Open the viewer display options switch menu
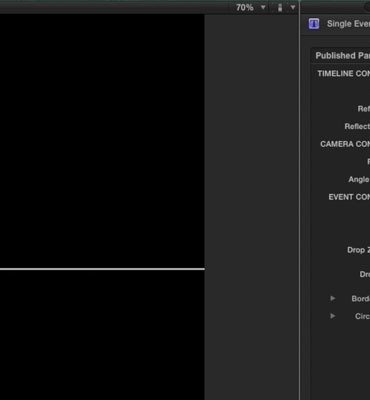This screenshot has width=370, height=400. 286,7
